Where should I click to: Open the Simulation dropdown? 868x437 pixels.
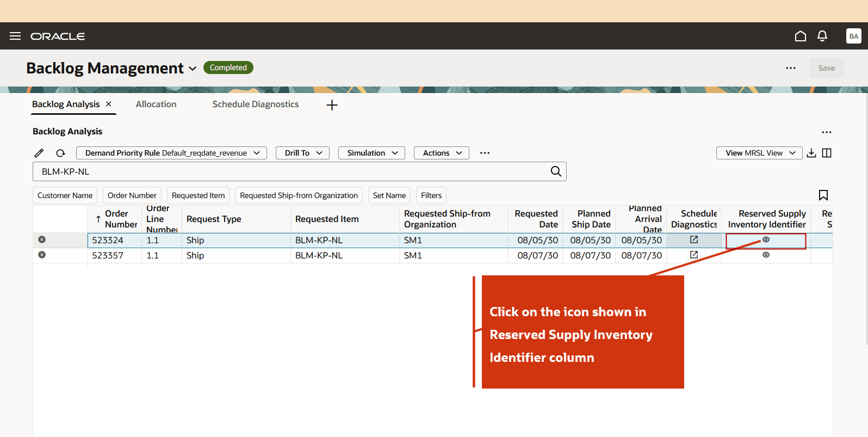(371, 153)
